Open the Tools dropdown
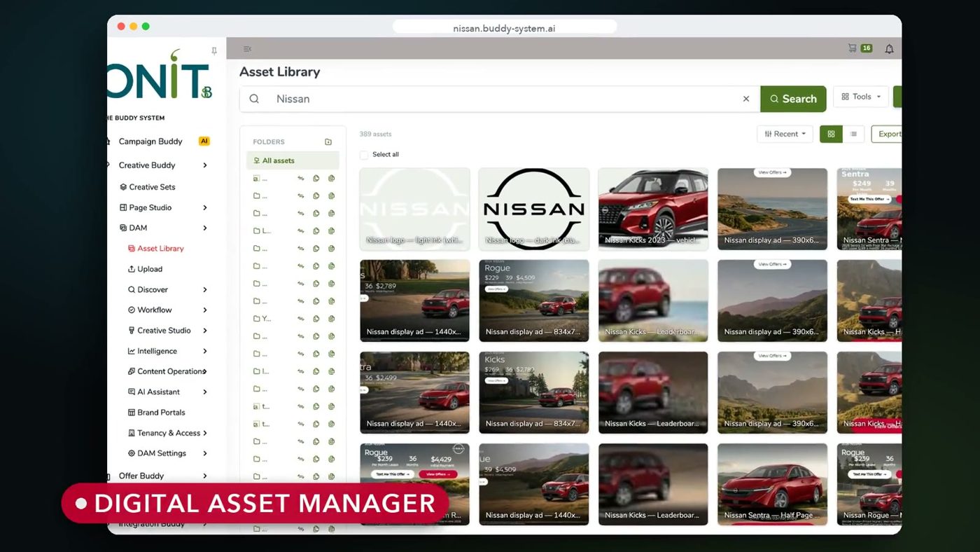Screen dimensions: 980x552 click(861, 97)
